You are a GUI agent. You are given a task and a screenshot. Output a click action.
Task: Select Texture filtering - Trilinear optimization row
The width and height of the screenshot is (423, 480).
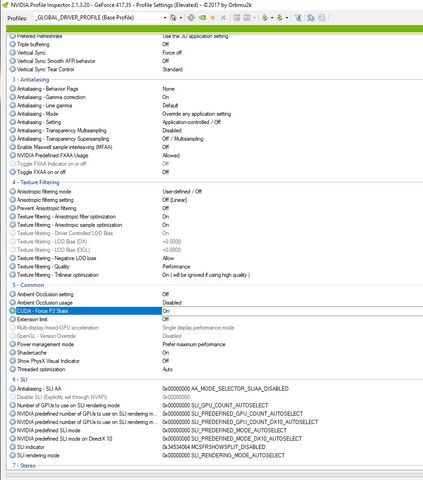point(58,275)
